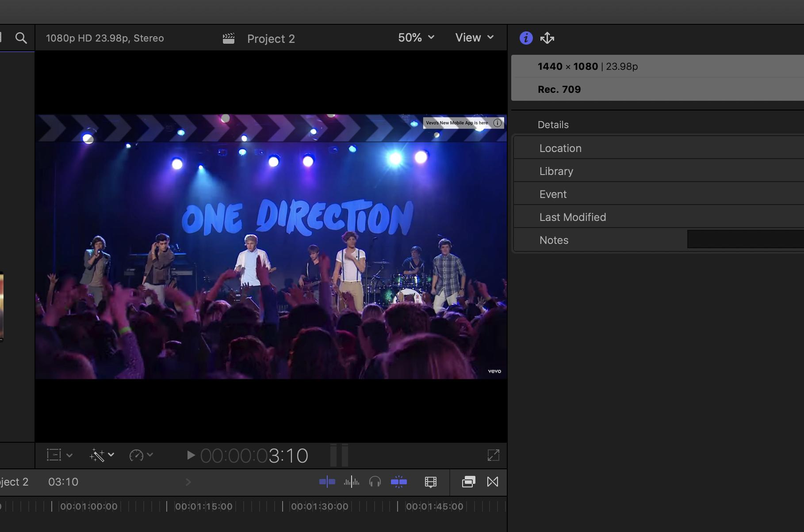Toggle solo headphones icon

375,482
